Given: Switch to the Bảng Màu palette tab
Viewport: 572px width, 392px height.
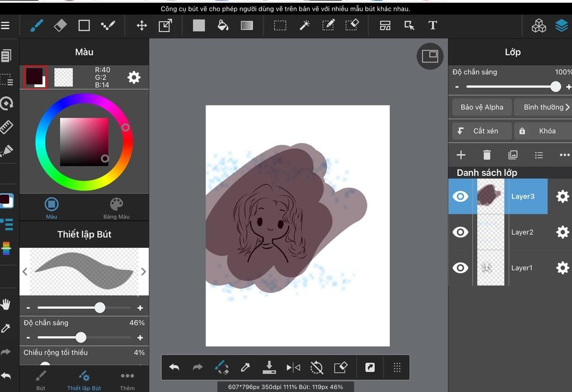Looking at the screenshot, I should (116, 208).
